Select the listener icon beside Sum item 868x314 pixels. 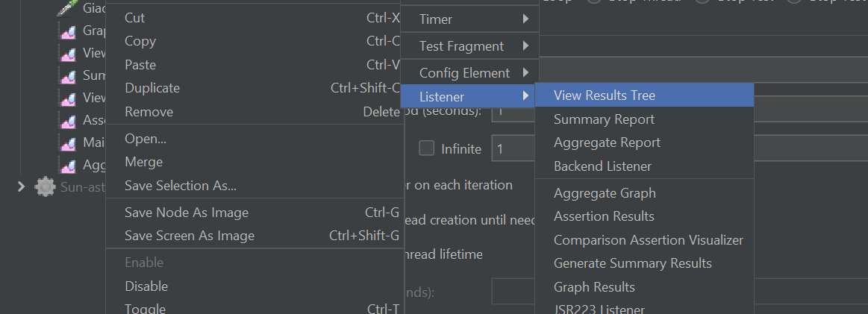coord(68,76)
